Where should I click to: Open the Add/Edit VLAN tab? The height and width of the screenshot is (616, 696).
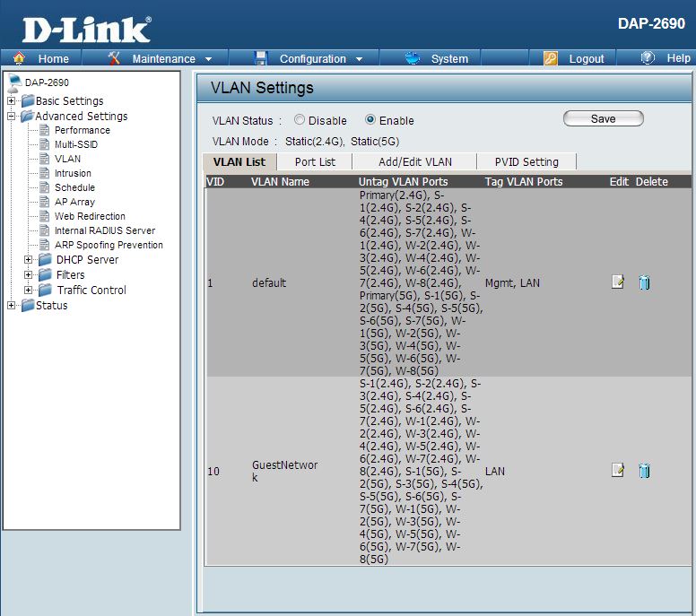[x=414, y=162]
